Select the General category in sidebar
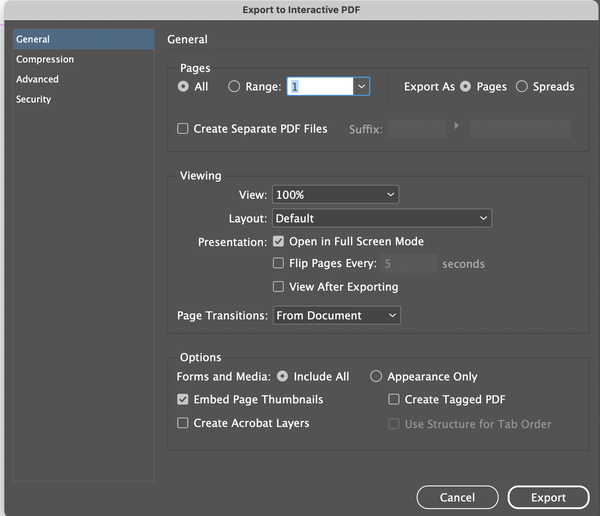The width and height of the screenshot is (600, 516). pyautogui.click(x=83, y=39)
